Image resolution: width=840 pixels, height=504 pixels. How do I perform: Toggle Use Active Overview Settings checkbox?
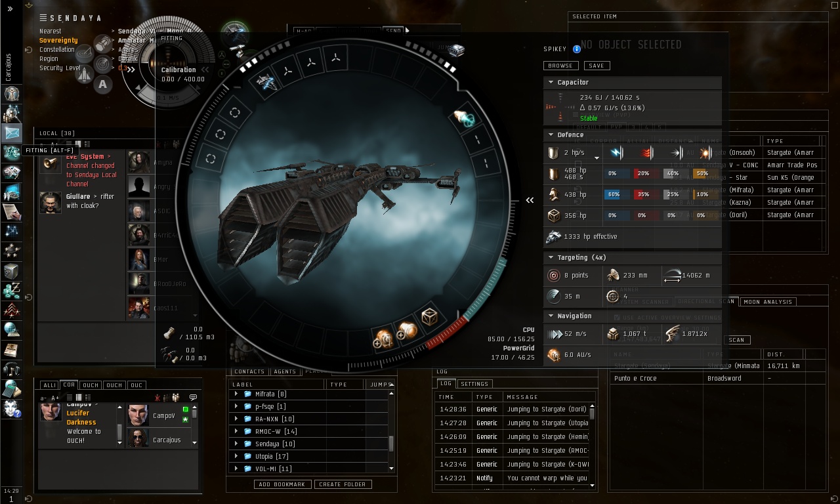(617, 318)
